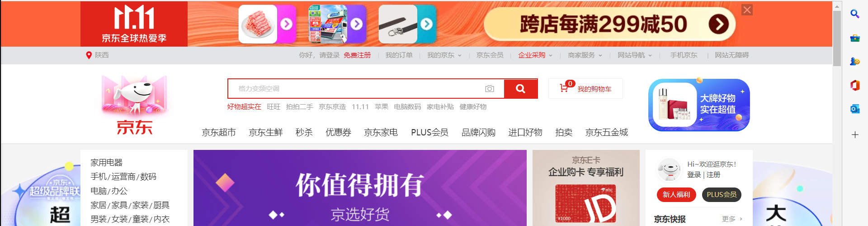Click the 新人福利 red button
868x226 pixels.
click(676, 195)
